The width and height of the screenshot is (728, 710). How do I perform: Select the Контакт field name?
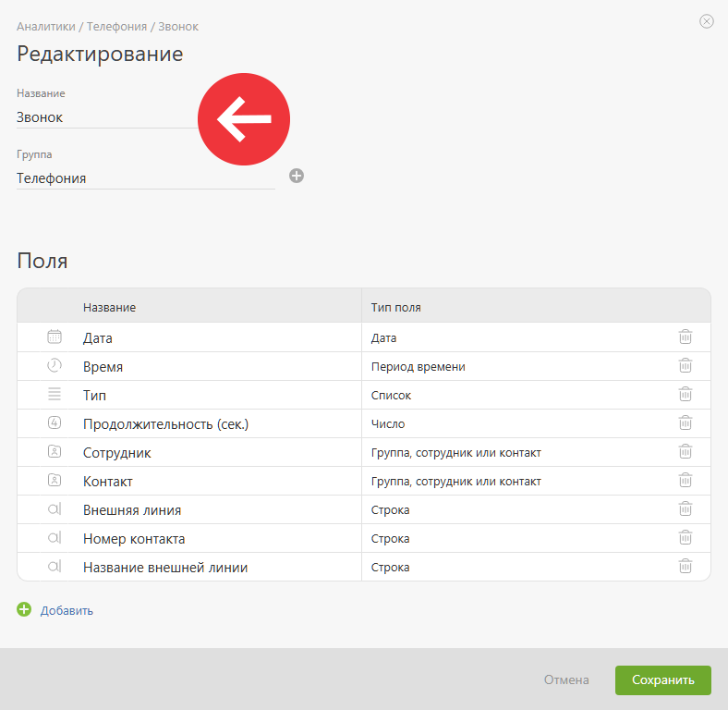pyautogui.click(x=108, y=482)
